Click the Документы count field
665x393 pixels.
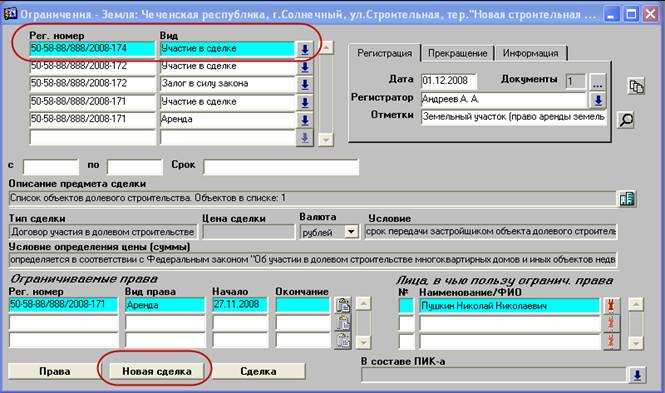(576, 81)
